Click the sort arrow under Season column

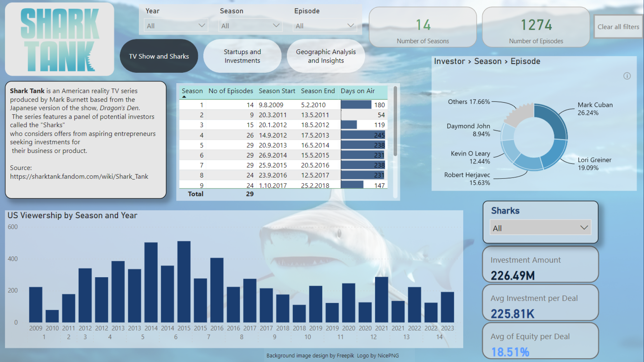click(184, 97)
